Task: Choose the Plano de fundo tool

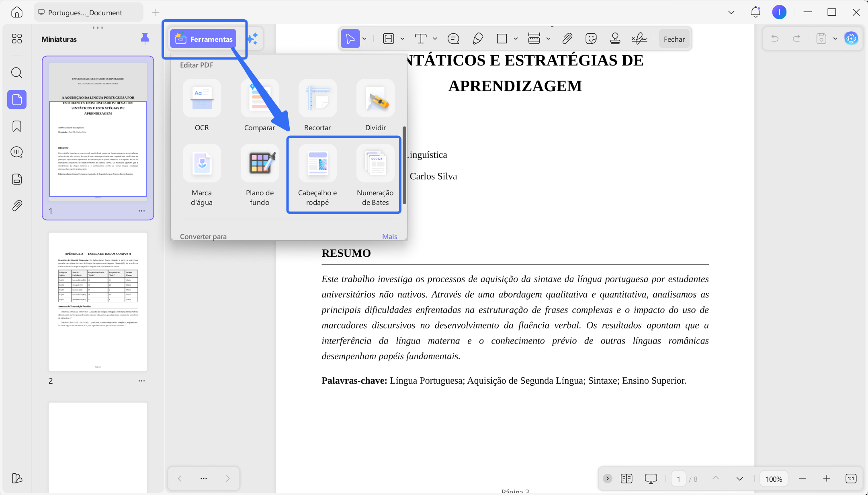Action: coord(260,175)
